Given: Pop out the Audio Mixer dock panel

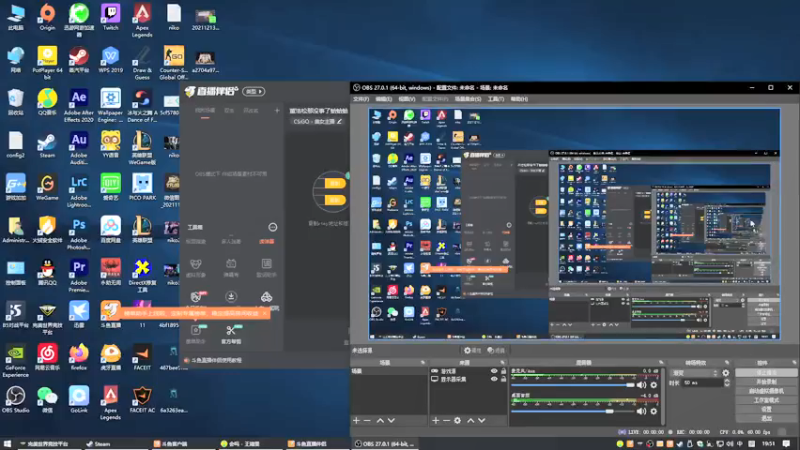Looking at the screenshot, I should pos(661,363).
